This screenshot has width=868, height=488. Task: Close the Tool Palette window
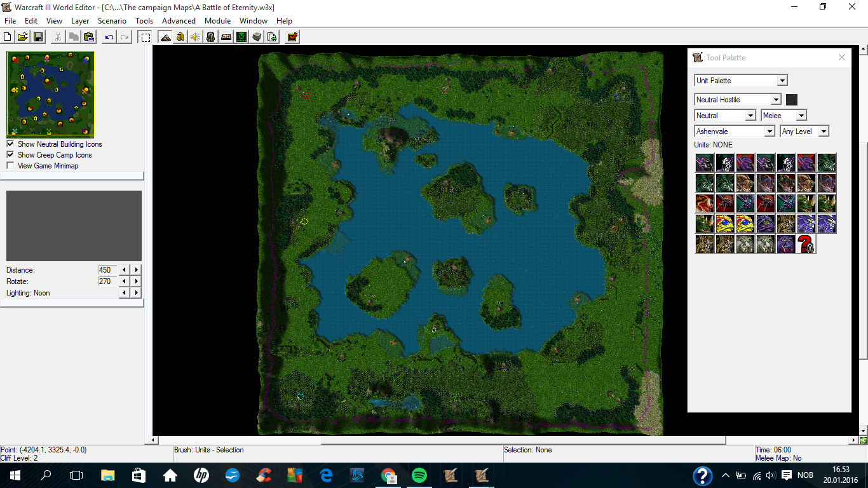[842, 57]
